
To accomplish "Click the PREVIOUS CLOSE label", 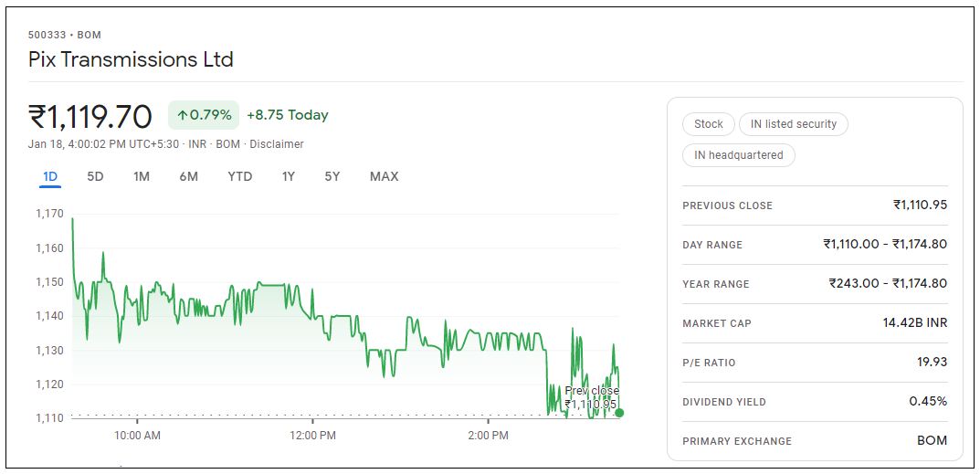I will (728, 205).
